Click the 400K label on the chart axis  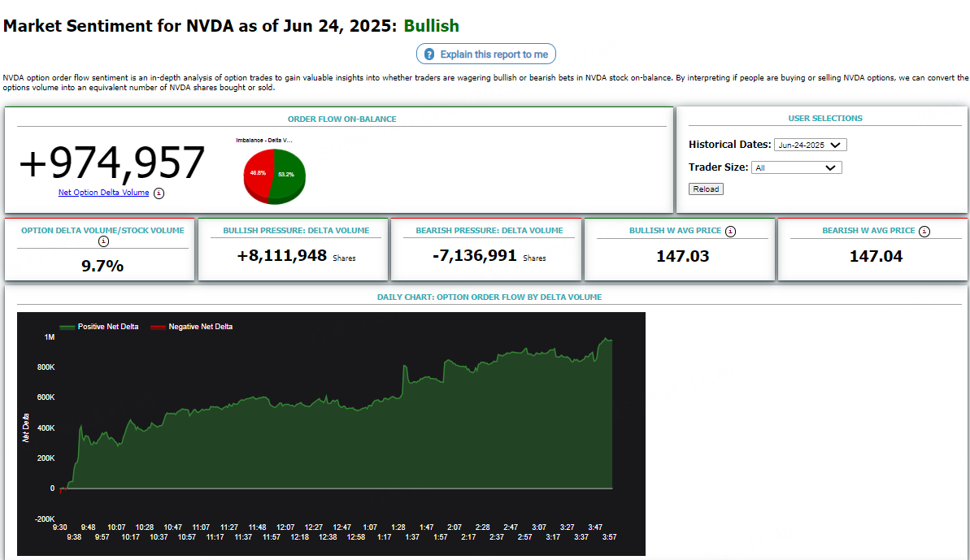(x=46, y=428)
